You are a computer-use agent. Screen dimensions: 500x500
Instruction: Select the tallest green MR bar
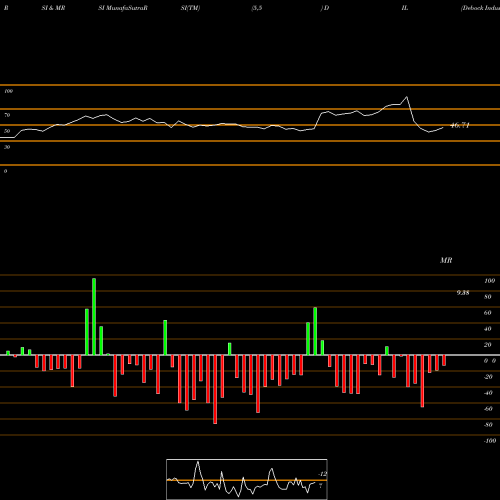click(94, 317)
